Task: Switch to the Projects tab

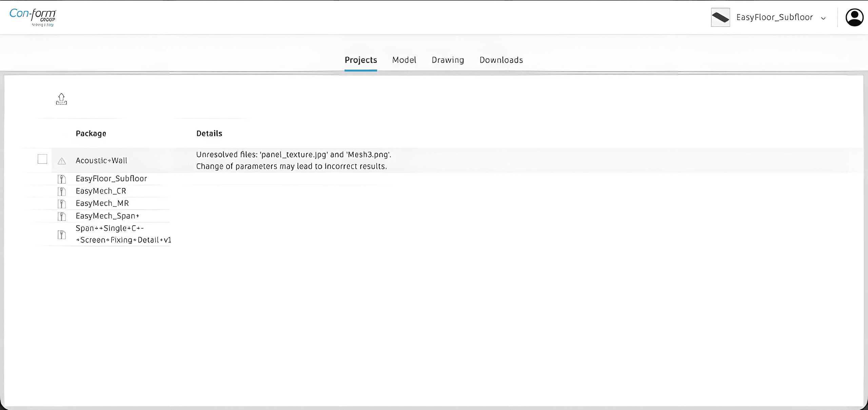Action: (361, 60)
